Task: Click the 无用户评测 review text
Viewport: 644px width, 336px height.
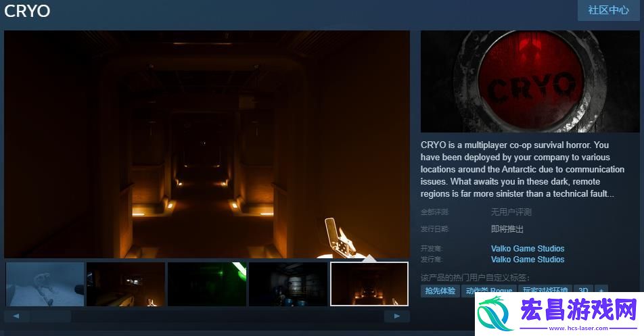Action: (511, 212)
